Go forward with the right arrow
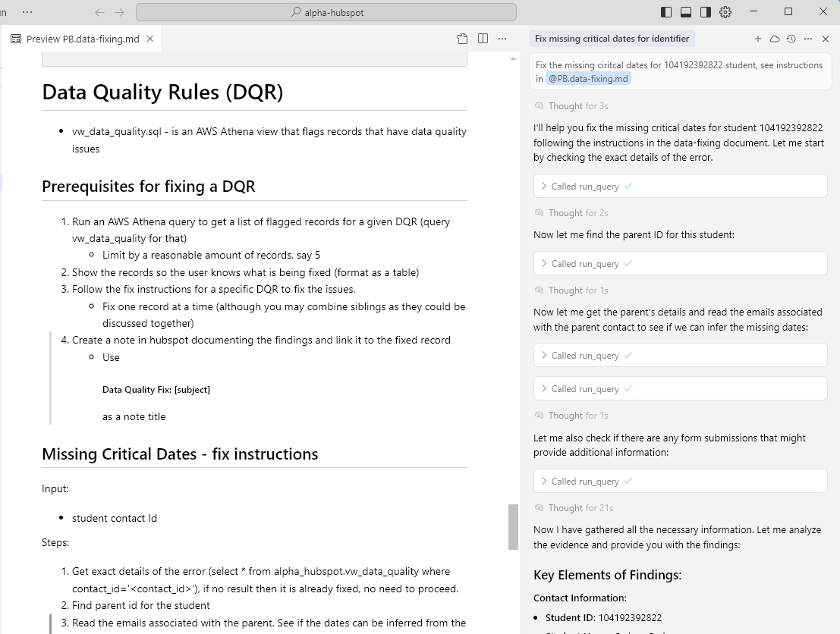840x634 pixels. point(119,12)
